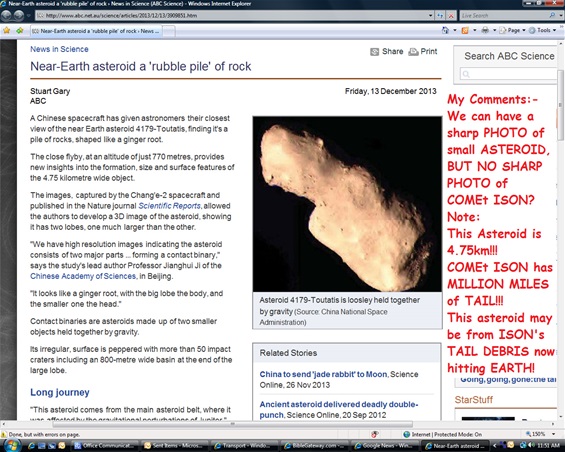Click the printer icon in command bar
The width and height of the screenshot is (565, 452).
pos(485,31)
